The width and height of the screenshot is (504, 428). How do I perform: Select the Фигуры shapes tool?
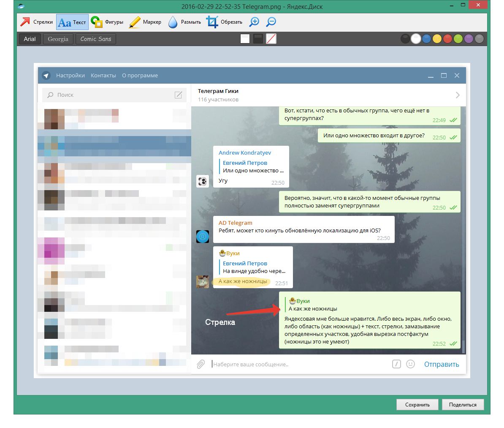[107, 22]
